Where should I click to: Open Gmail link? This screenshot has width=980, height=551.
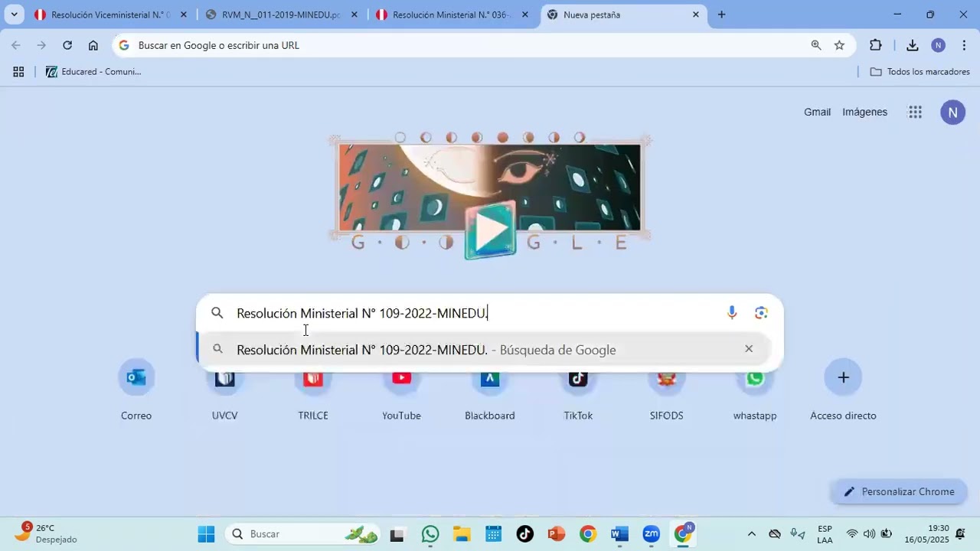[817, 112]
